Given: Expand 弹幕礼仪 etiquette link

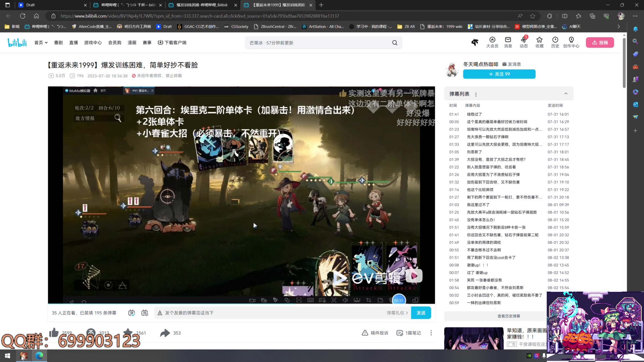Looking at the screenshot, I should tap(397, 313).
